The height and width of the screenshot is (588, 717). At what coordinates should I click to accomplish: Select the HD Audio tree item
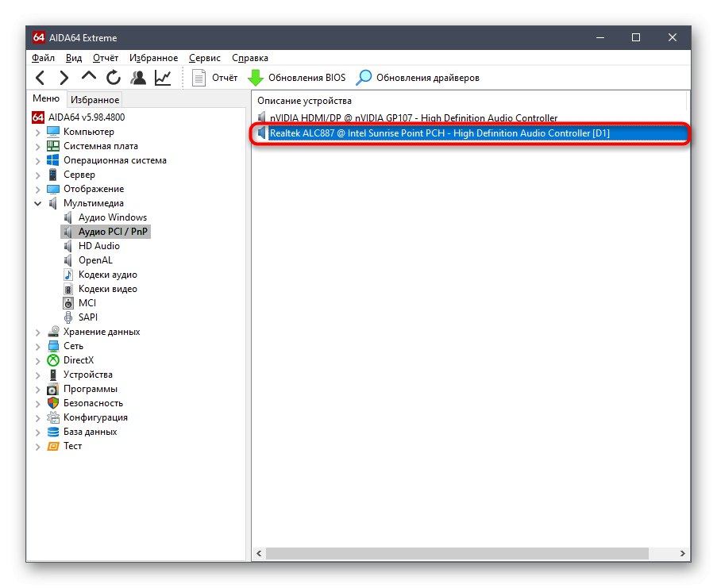coord(98,246)
